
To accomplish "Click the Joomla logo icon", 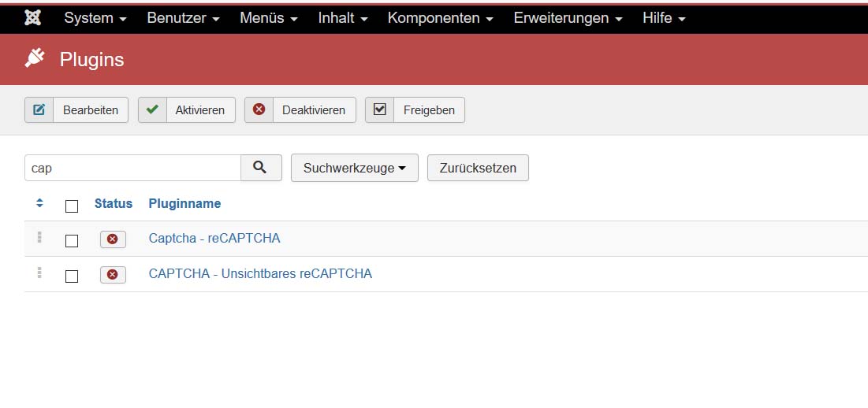I will tap(32, 17).
